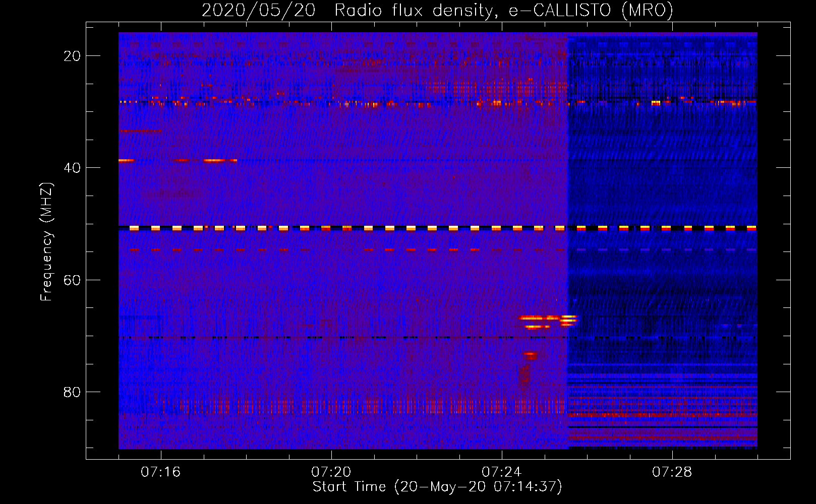Viewport: 816px width, 504px height.
Task: Click the "Start Time (20-May-20 07:14:37)" label
Action: pyautogui.click(x=437, y=486)
